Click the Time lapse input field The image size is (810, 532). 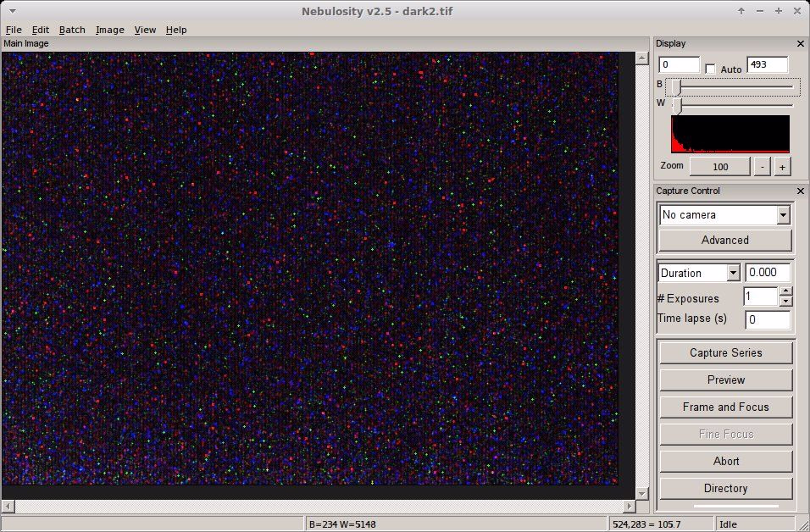pos(767,319)
